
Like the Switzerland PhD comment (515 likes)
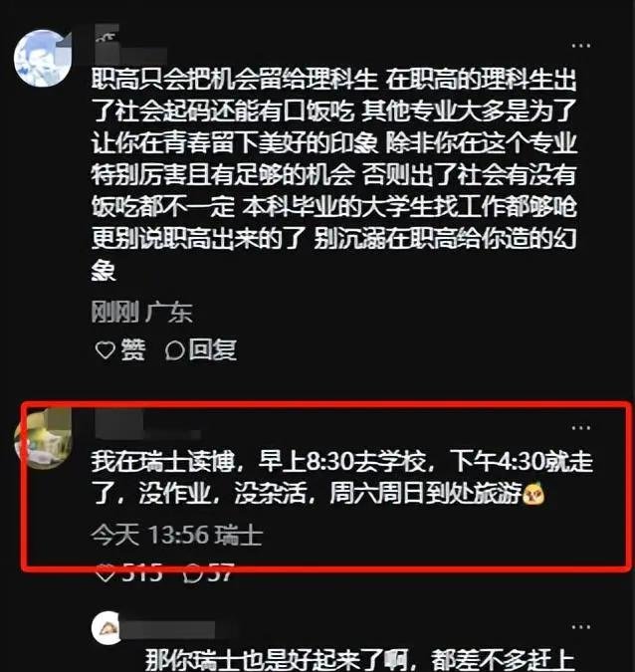click(106, 573)
